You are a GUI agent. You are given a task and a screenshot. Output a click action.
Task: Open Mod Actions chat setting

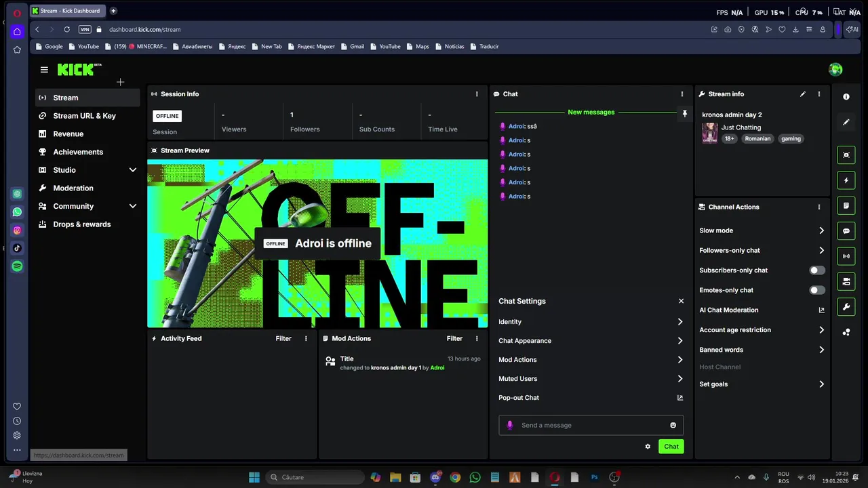(x=591, y=360)
